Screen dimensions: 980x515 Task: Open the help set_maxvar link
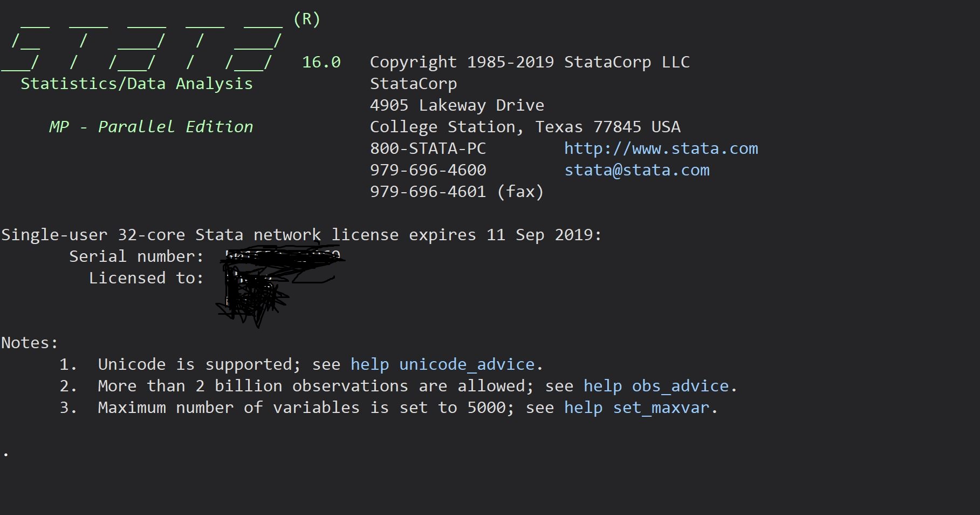tap(636, 408)
